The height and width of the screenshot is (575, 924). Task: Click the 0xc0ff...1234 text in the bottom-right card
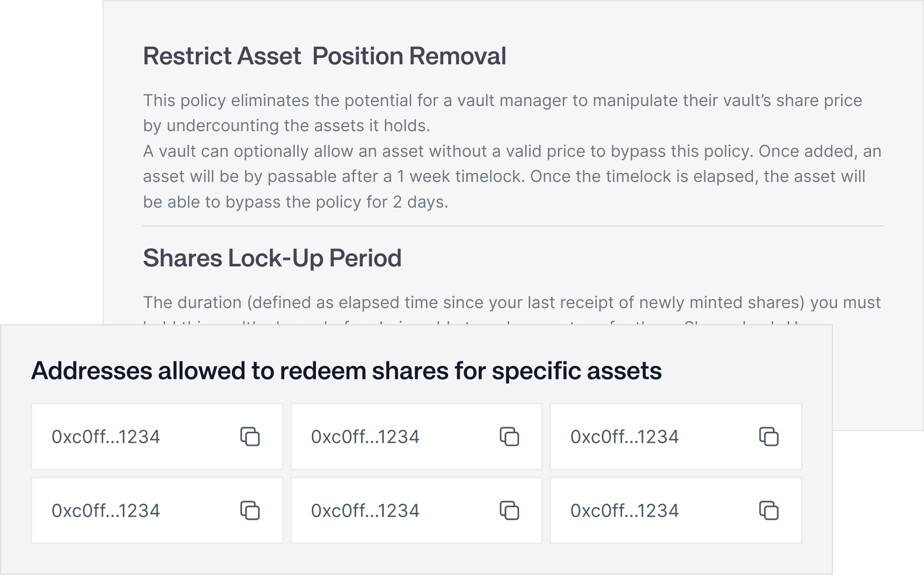[x=625, y=511]
